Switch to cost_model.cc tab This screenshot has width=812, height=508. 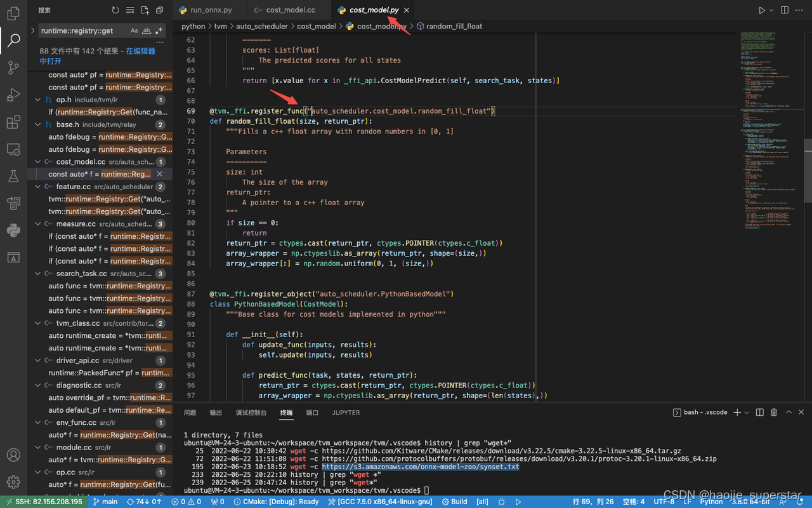click(289, 10)
